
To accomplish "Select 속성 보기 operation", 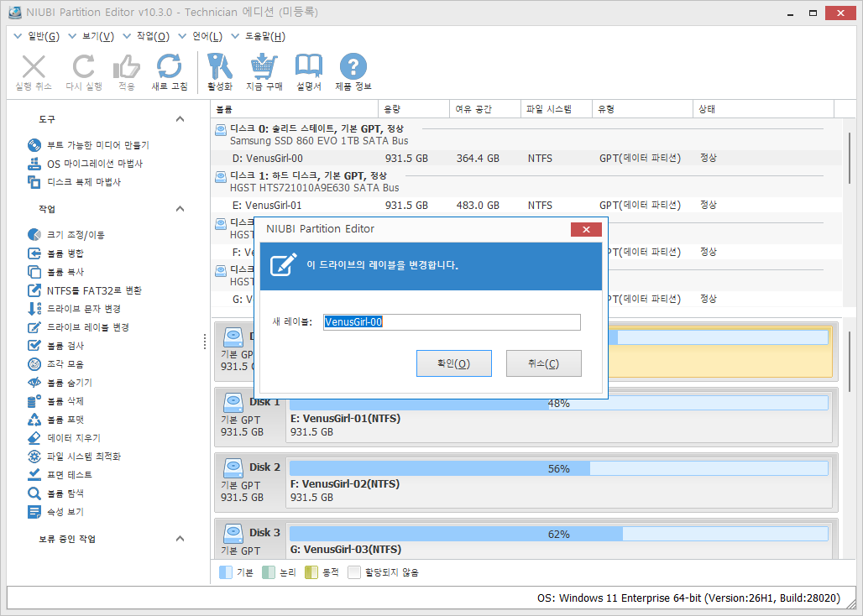I will (x=55, y=511).
